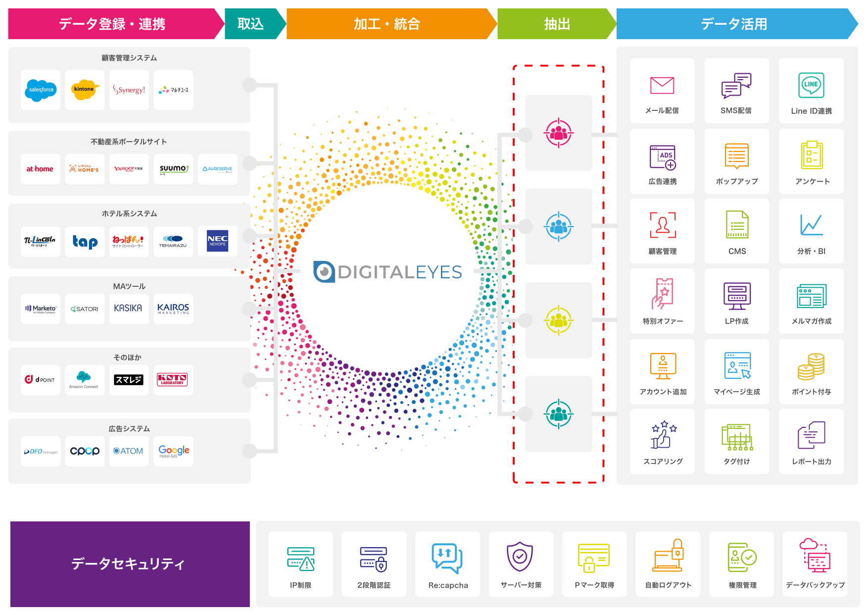This screenshot has height=615, width=868.
Task: Click the AirRESERVE logo tile
Action: tap(218, 169)
